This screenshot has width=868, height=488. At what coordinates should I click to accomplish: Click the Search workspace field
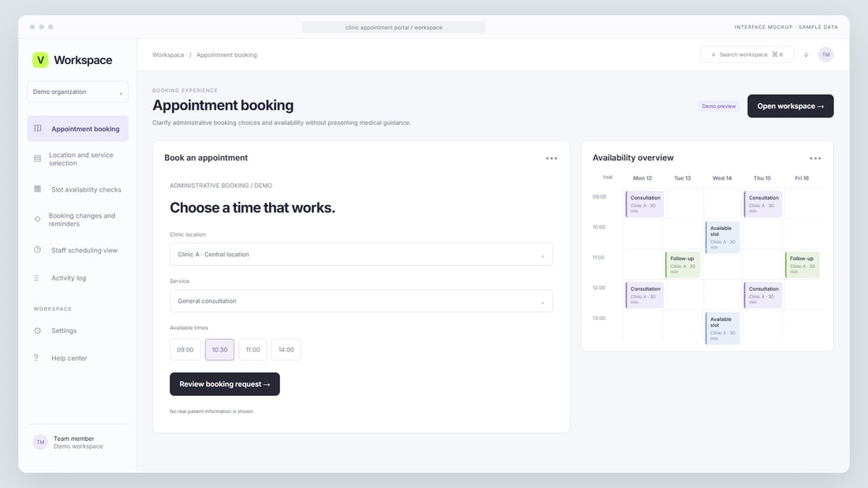[746, 54]
